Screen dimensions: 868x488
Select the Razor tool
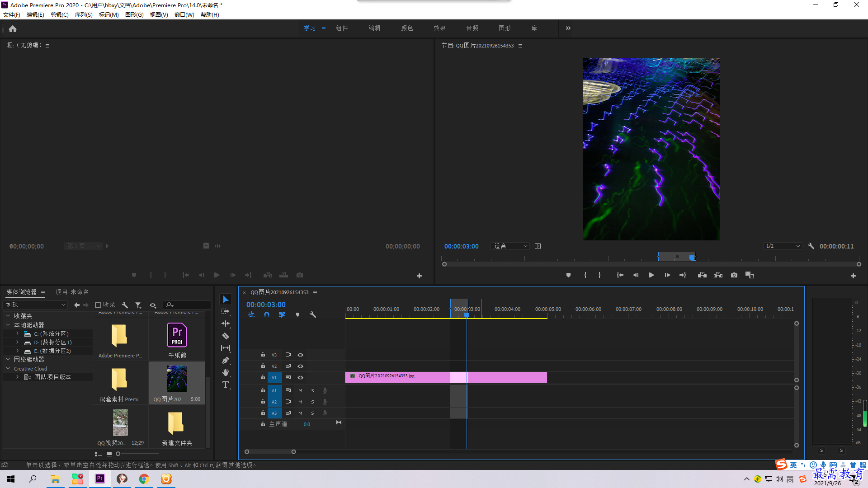[x=225, y=336]
